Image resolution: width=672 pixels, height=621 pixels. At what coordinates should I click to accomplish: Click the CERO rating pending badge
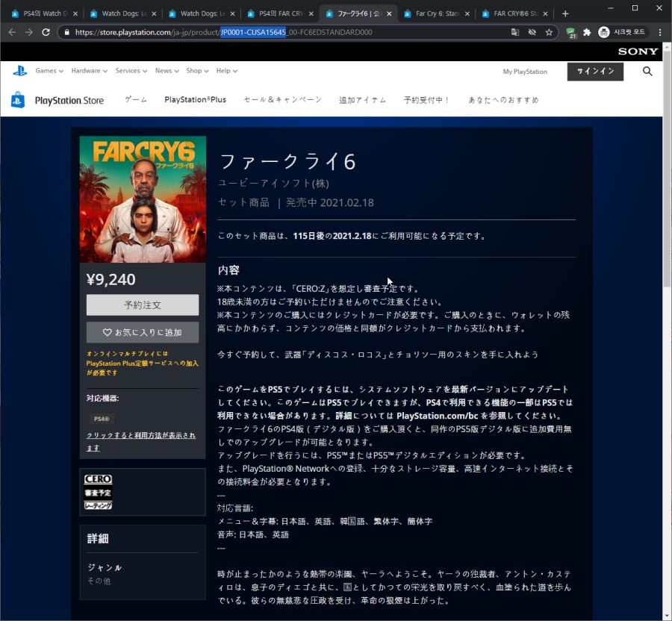tap(98, 492)
